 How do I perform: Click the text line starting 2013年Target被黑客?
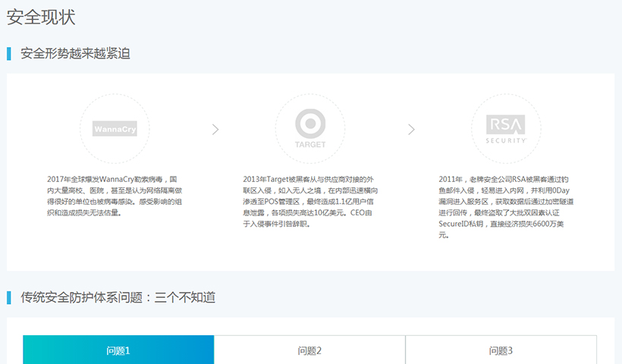(310, 180)
